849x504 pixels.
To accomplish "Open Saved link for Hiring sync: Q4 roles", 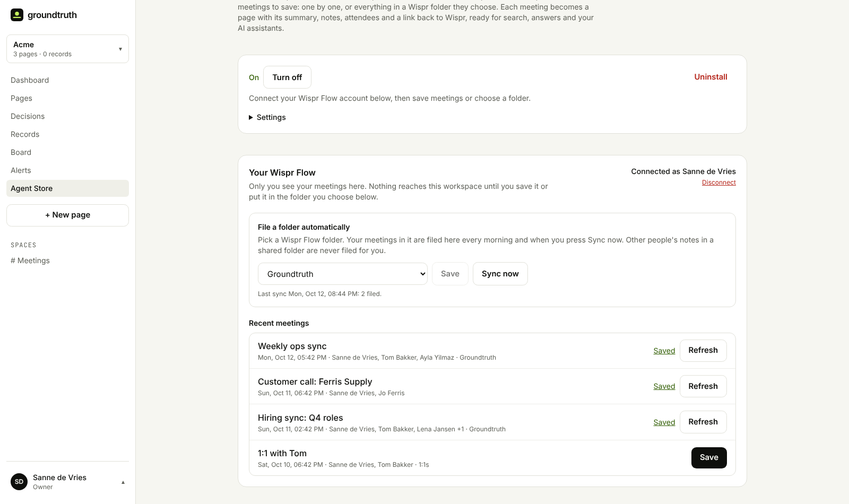I will pos(664,422).
